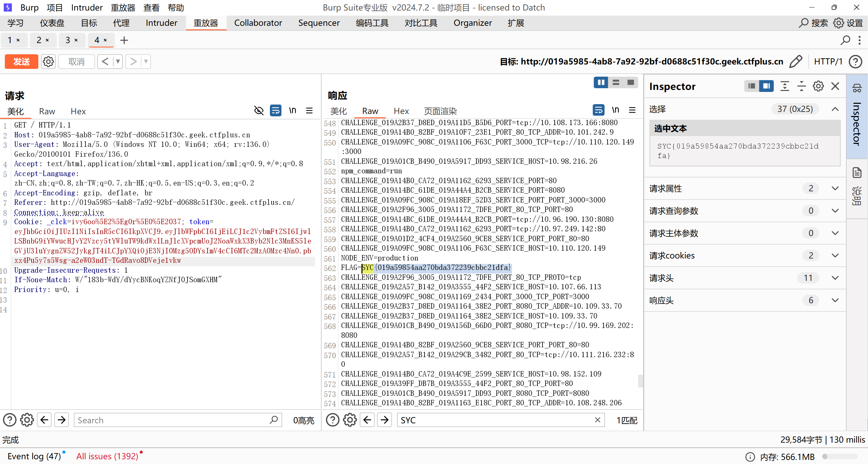
Task: Open the response panel hamburger menu
Action: [632, 110]
